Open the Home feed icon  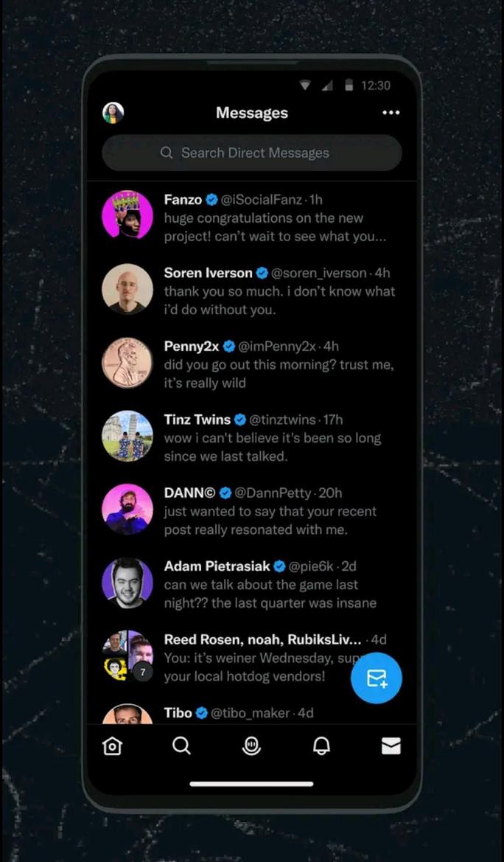(x=111, y=745)
